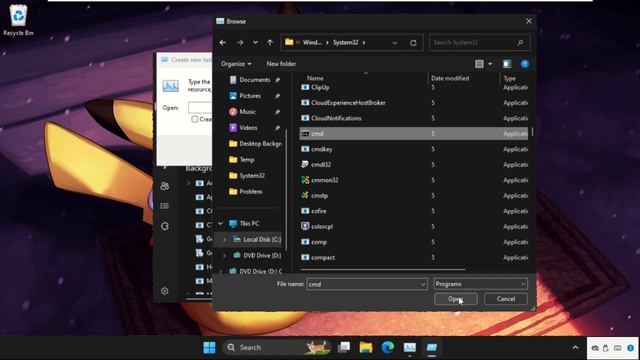
Task: Select This PC in the tree
Action: click(x=249, y=224)
